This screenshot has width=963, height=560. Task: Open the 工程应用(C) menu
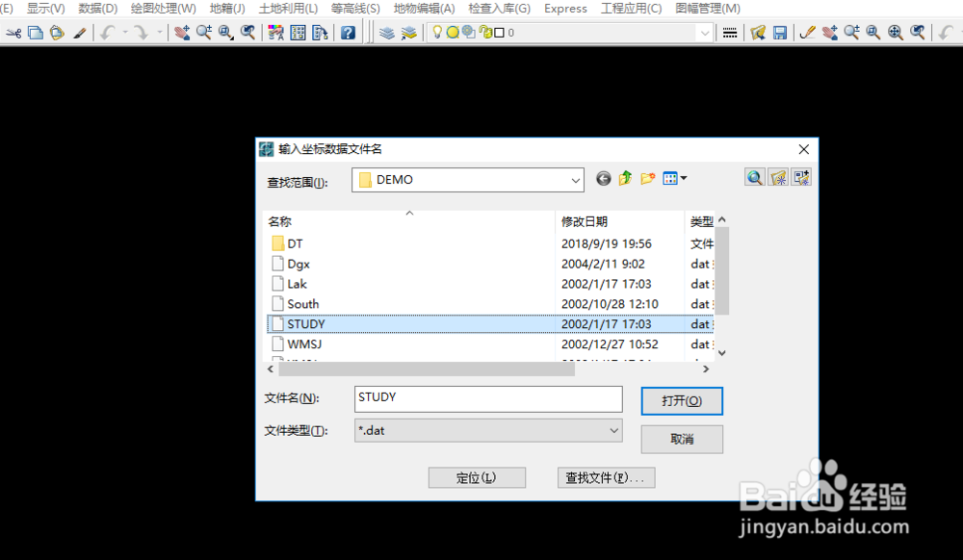(x=632, y=9)
